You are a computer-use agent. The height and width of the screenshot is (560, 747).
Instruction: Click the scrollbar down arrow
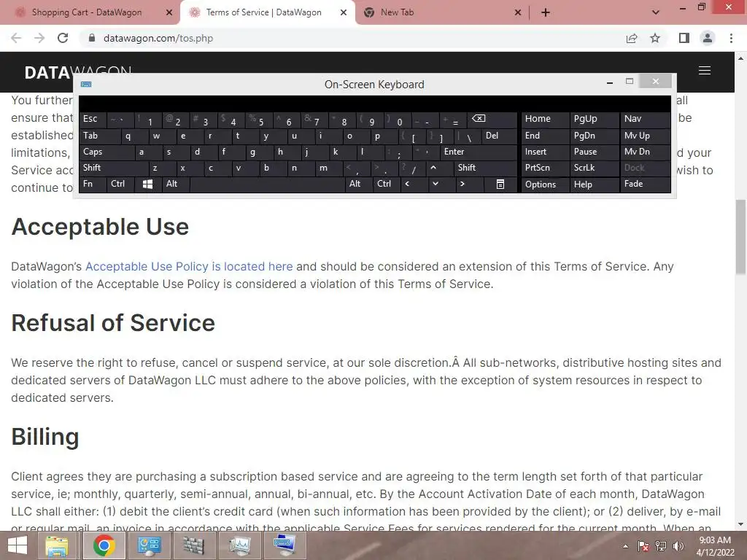pyautogui.click(x=740, y=524)
